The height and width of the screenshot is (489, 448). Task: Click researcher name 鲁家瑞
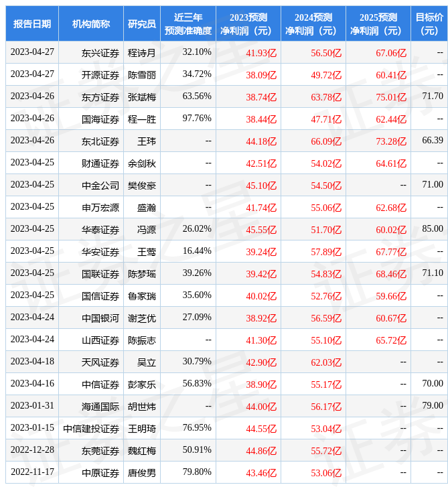(142, 296)
